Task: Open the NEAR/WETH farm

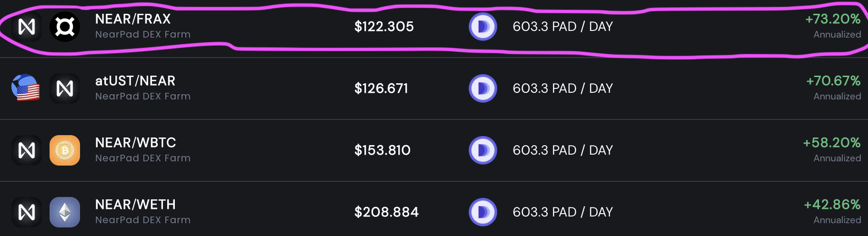Action: coord(434,209)
